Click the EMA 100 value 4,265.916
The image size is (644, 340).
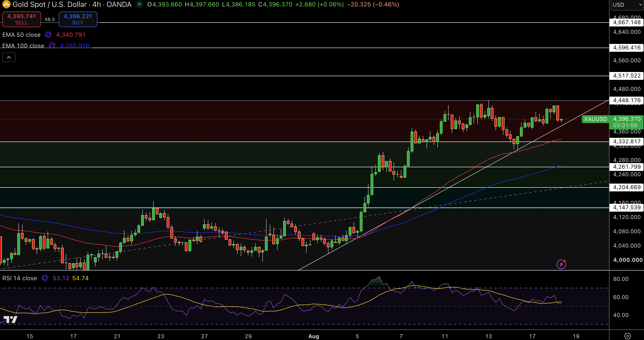click(x=75, y=46)
